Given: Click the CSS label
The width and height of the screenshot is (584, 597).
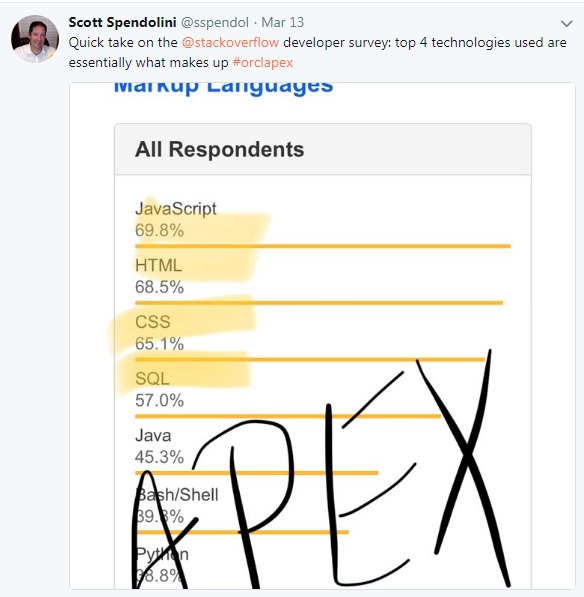Looking at the screenshot, I should pyautogui.click(x=153, y=322).
